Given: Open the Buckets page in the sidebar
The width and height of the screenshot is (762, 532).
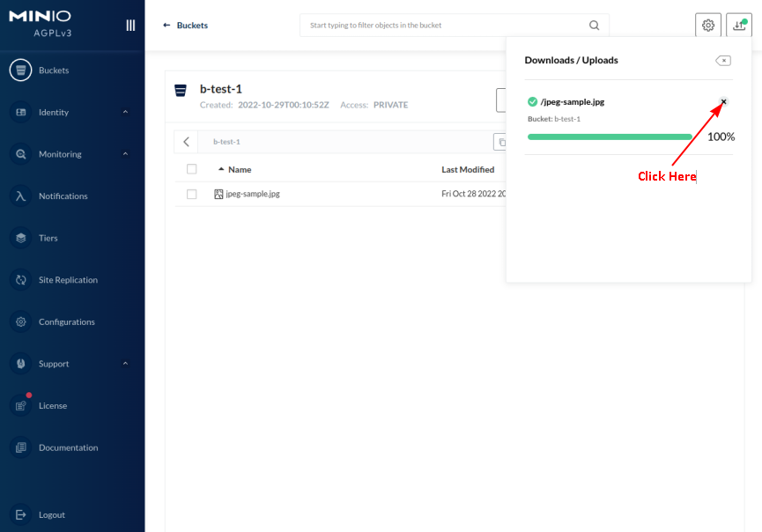Looking at the screenshot, I should pos(53,70).
